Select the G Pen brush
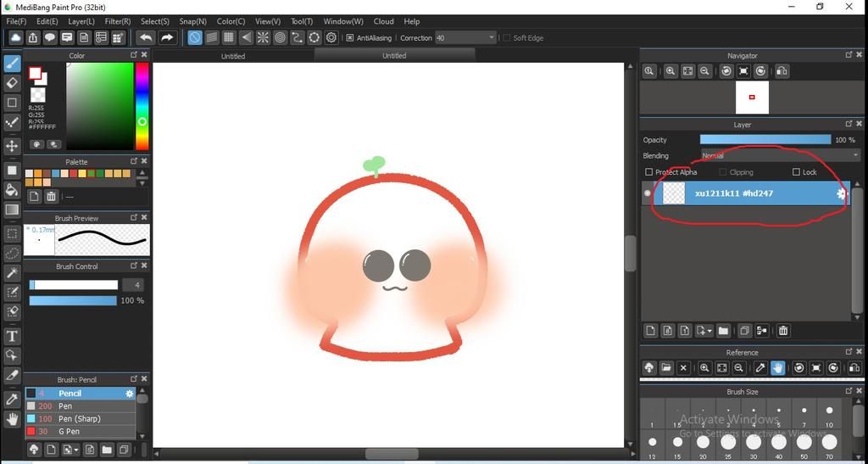 coord(80,431)
